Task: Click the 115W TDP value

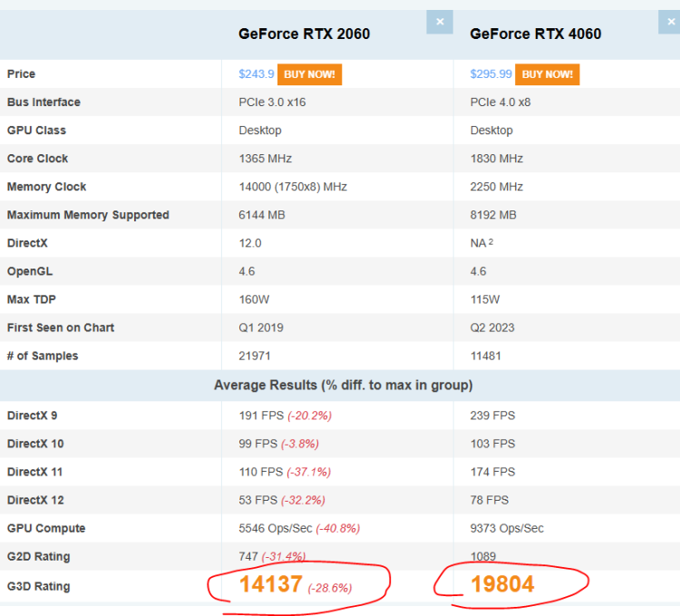Action: pos(485,299)
